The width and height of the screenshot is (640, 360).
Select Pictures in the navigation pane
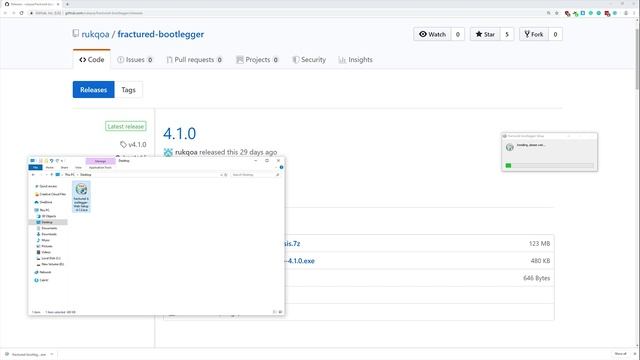coord(45,246)
